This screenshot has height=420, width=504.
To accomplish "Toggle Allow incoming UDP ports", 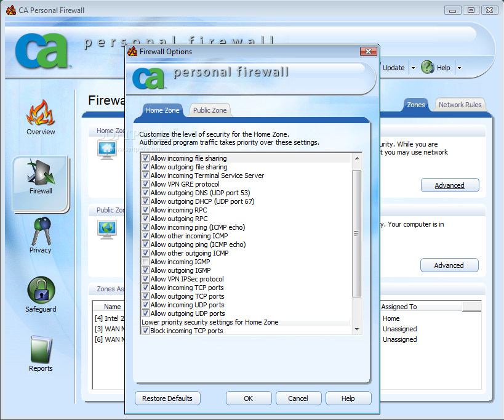I will click(x=145, y=305).
